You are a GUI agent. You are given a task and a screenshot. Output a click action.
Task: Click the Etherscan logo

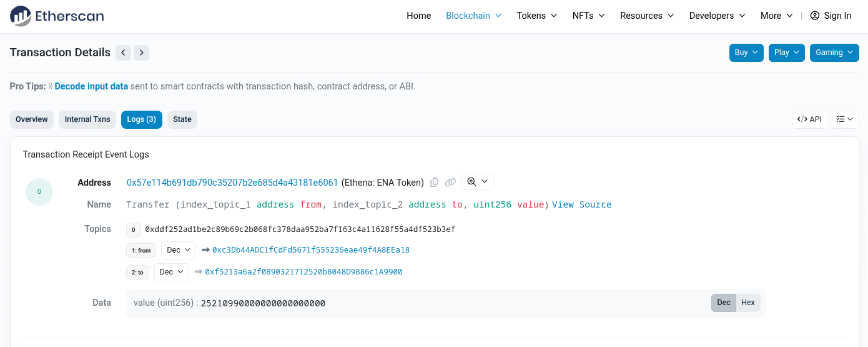[57, 16]
